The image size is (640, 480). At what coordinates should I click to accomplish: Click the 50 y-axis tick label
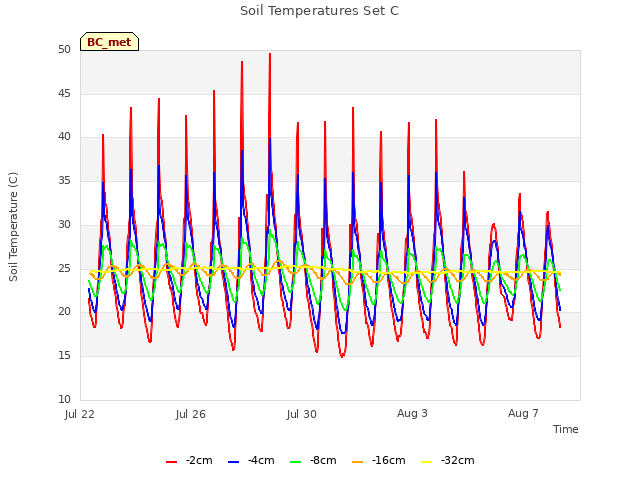[64, 49]
